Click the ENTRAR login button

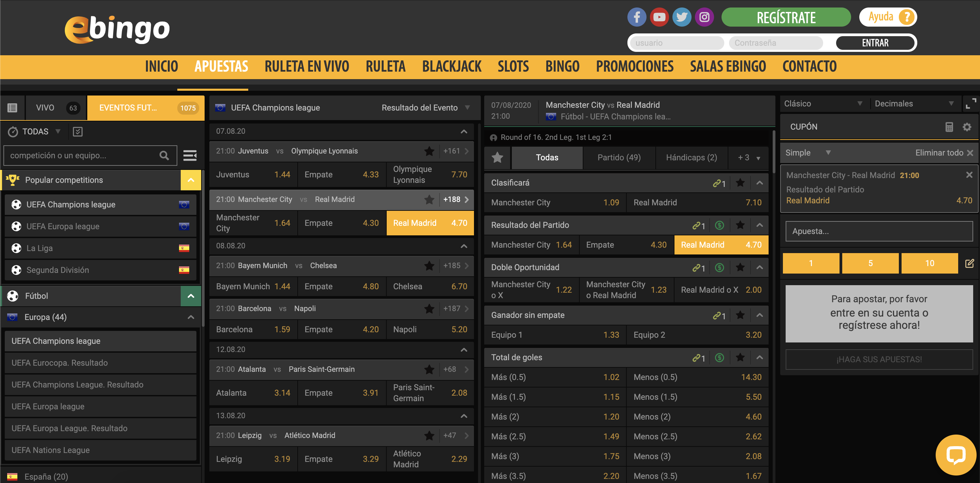click(x=875, y=43)
